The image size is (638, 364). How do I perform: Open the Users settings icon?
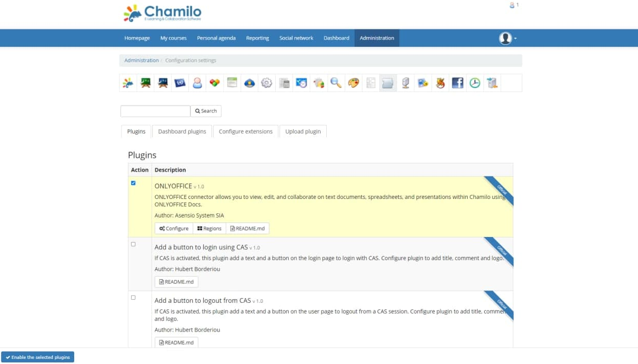[197, 82]
